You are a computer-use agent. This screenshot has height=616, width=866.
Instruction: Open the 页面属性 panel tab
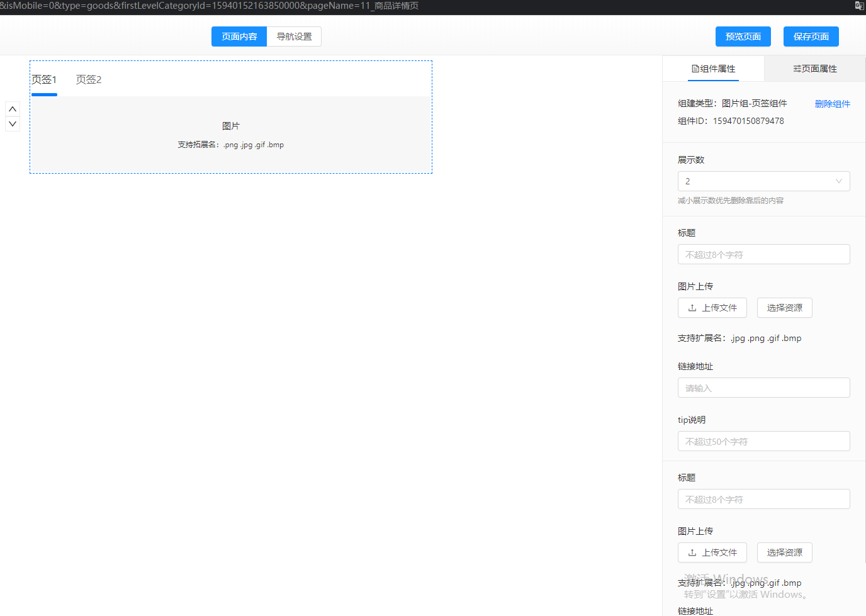pos(815,69)
